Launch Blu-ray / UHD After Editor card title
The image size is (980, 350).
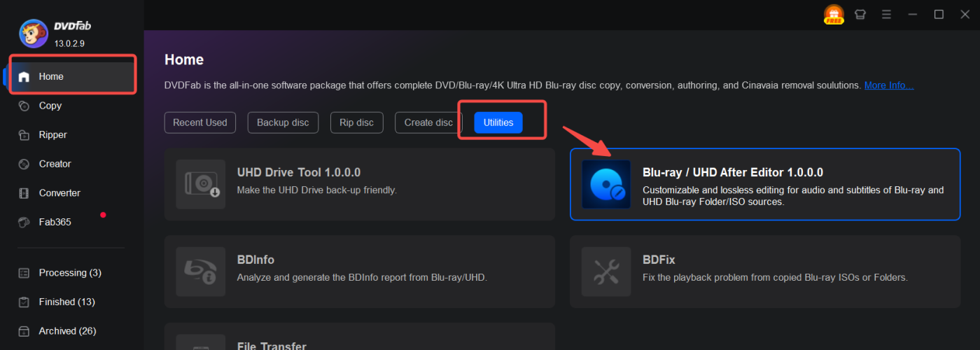point(733,172)
